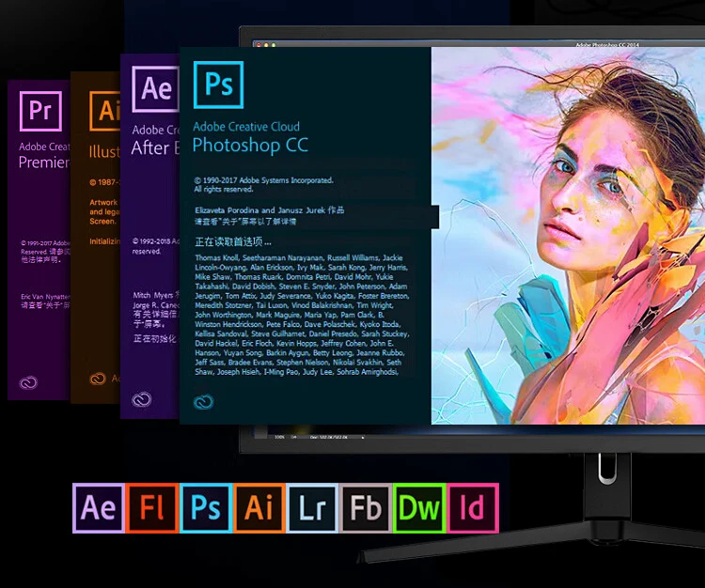Click the Ai icon in bottom icon row
Screen dimensions: 705x588
(259, 508)
